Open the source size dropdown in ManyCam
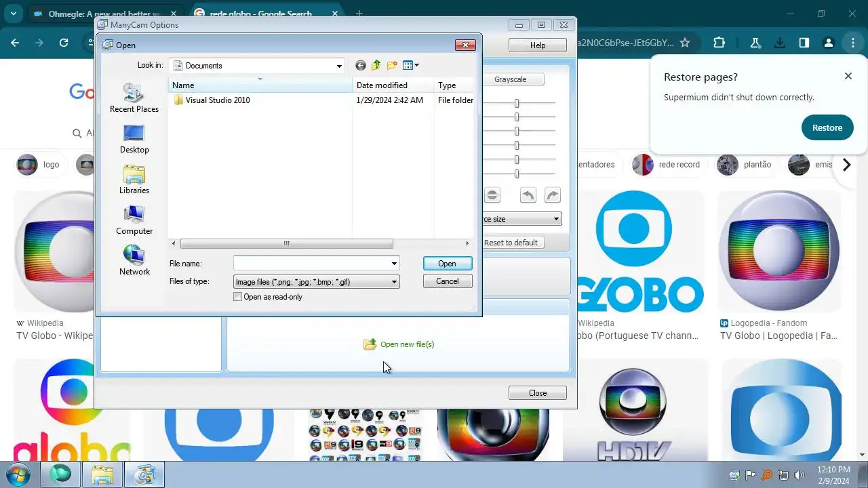Viewport: 868px width, 488px height. point(521,219)
